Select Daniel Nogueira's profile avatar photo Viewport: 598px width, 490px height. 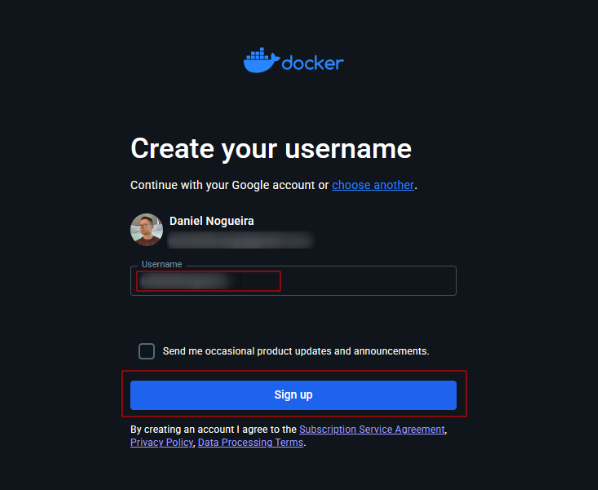(146, 230)
